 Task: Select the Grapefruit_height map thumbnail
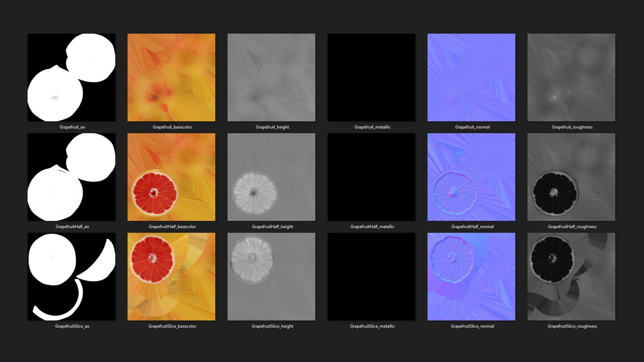(271, 77)
